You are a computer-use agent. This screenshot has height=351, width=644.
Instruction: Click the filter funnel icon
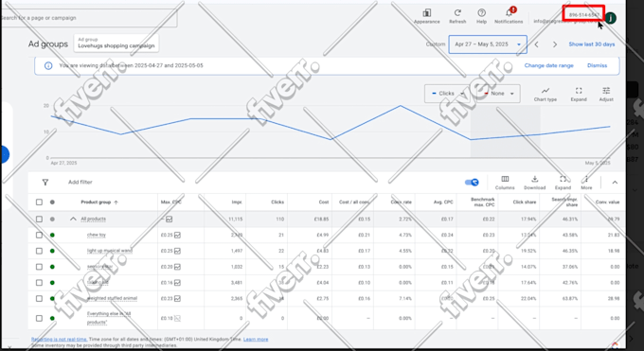45,183
